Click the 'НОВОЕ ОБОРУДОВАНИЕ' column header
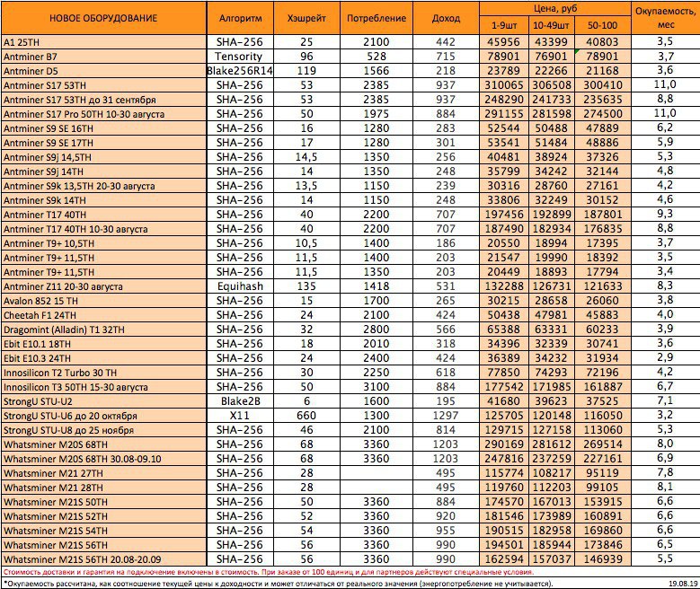The image size is (700, 589). [x=103, y=18]
